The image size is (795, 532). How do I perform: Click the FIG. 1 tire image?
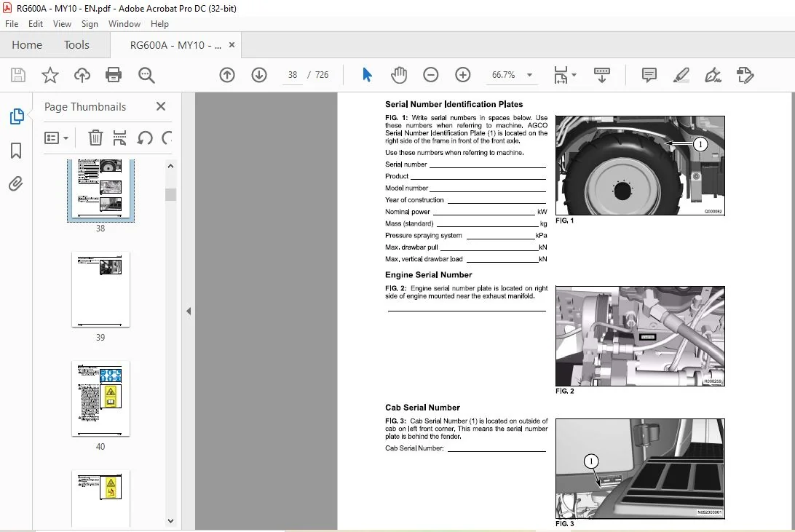point(640,166)
